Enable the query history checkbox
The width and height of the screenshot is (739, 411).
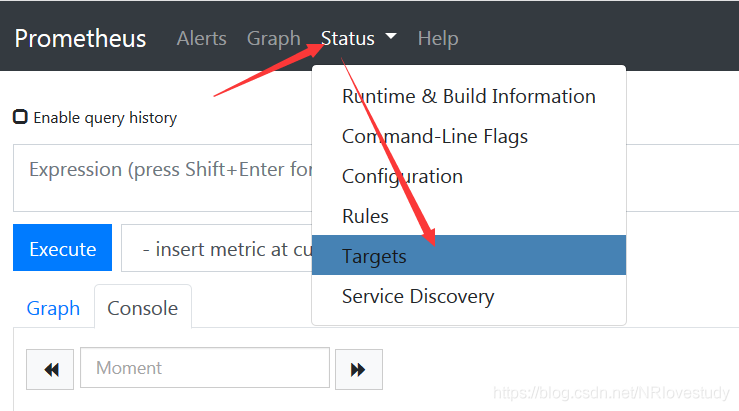20,117
